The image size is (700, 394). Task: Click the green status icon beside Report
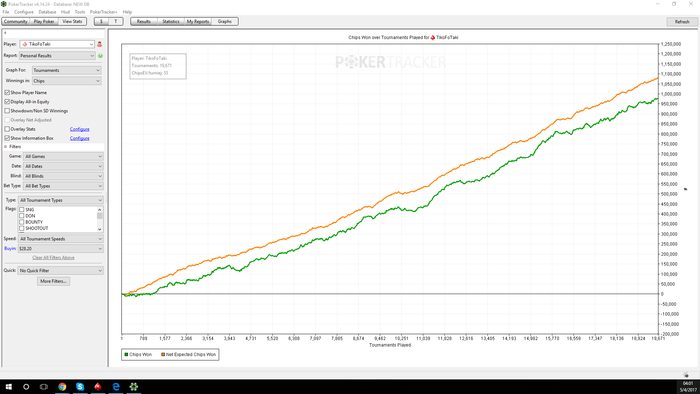(x=100, y=56)
